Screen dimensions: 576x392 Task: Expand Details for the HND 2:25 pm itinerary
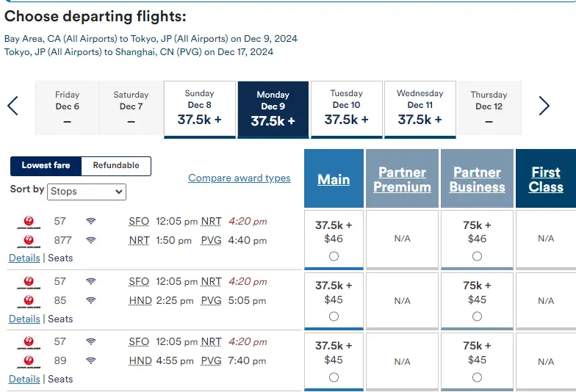coord(24,319)
